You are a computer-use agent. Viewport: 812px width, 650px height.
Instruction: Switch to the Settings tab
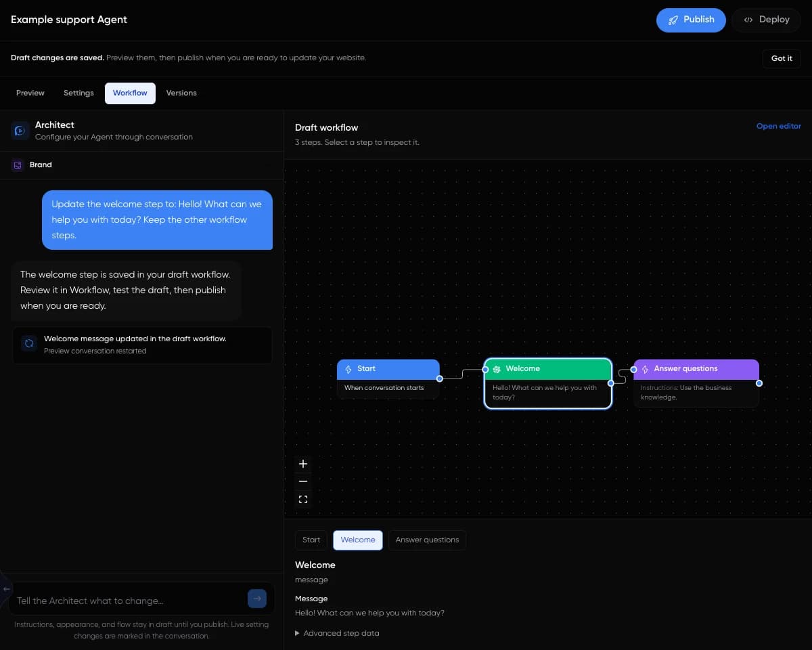coord(78,93)
